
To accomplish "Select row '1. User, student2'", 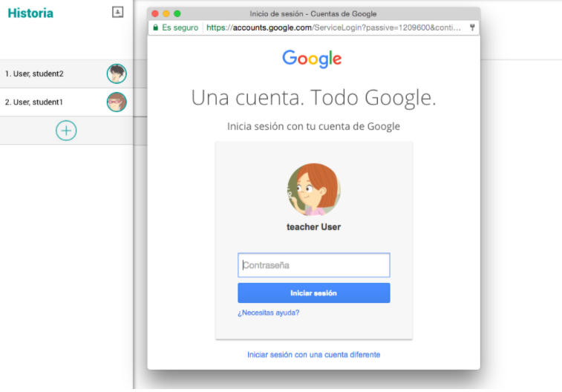I will coord(66,73).
